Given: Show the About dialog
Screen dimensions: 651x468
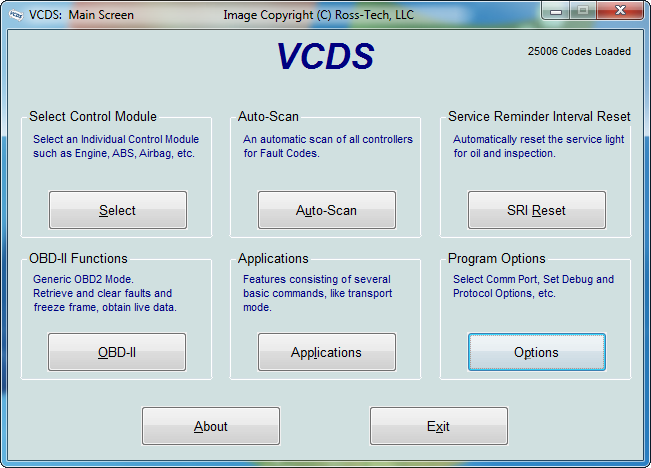Looking at the screenshot, I should (x=211, y=426).
